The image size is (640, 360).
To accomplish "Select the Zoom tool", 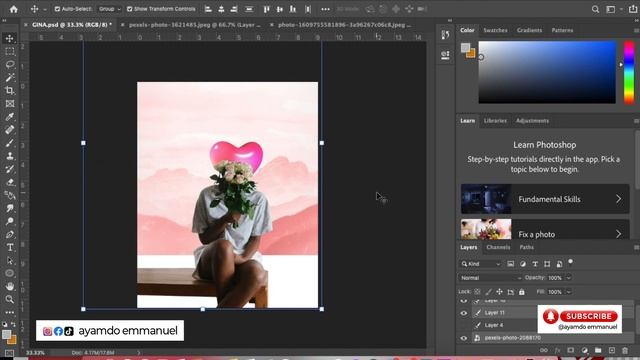I will 10,300.
